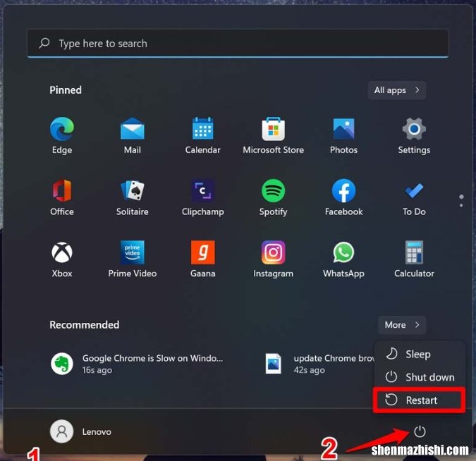Launch the Gaana music app
Image resolution: width=476 pixels, height=461 pixels.
(203, 259)
